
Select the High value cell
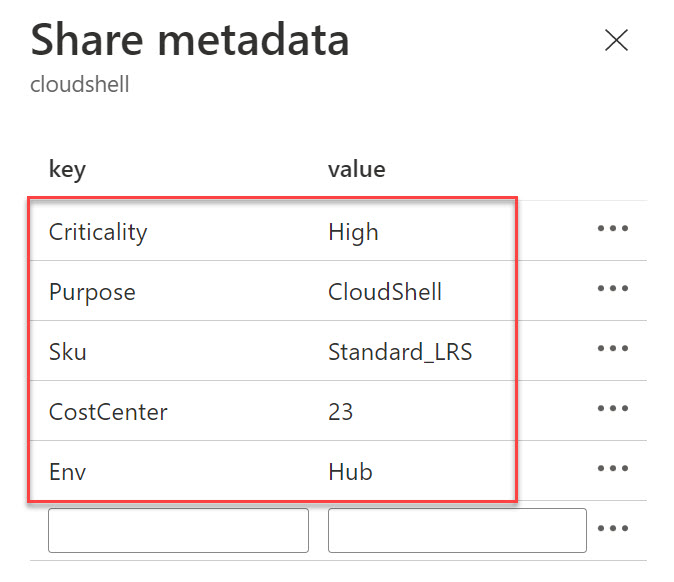click(x=353, y=232)
